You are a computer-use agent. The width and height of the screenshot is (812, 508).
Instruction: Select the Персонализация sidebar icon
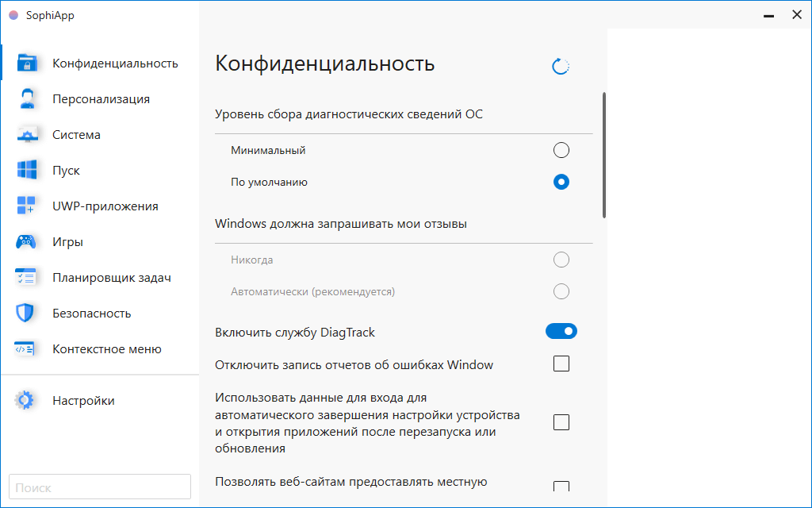[26, 98]
